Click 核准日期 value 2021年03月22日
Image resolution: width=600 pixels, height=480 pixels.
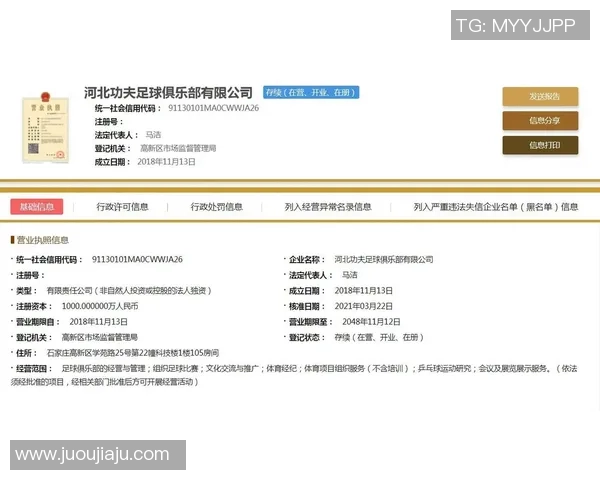click(x=364, y=306)
